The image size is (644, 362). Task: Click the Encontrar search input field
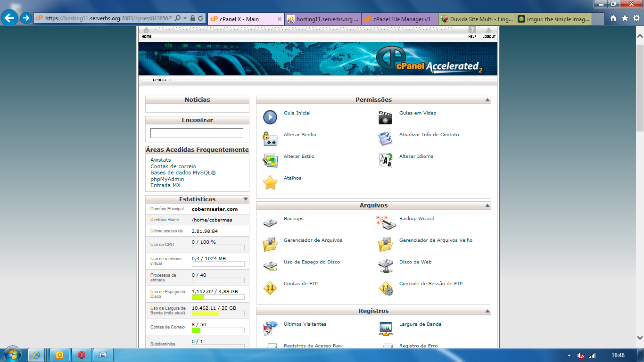[x=197, y=133]
